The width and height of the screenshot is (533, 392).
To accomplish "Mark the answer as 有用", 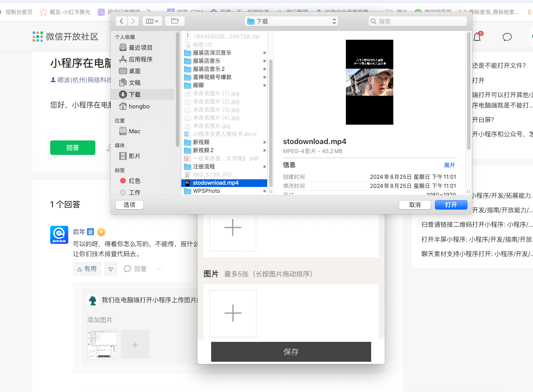I will [87, 269].
